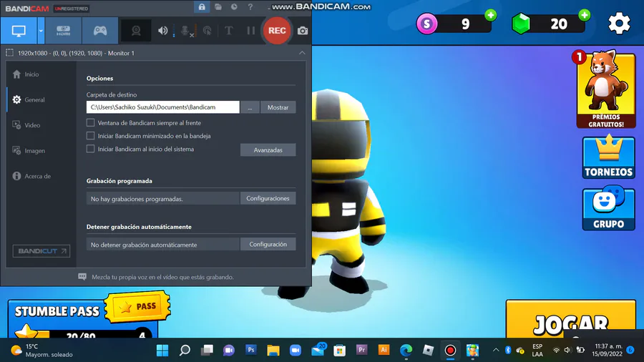Click the Bandicut link button
This screenshot has width=644, height=362.
(41, 251)
